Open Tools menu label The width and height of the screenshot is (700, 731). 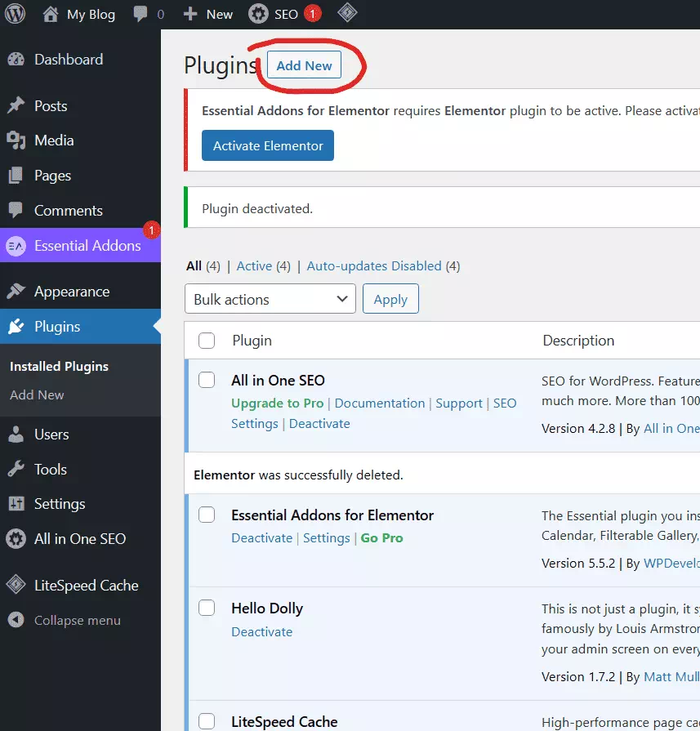click(51, 469)
